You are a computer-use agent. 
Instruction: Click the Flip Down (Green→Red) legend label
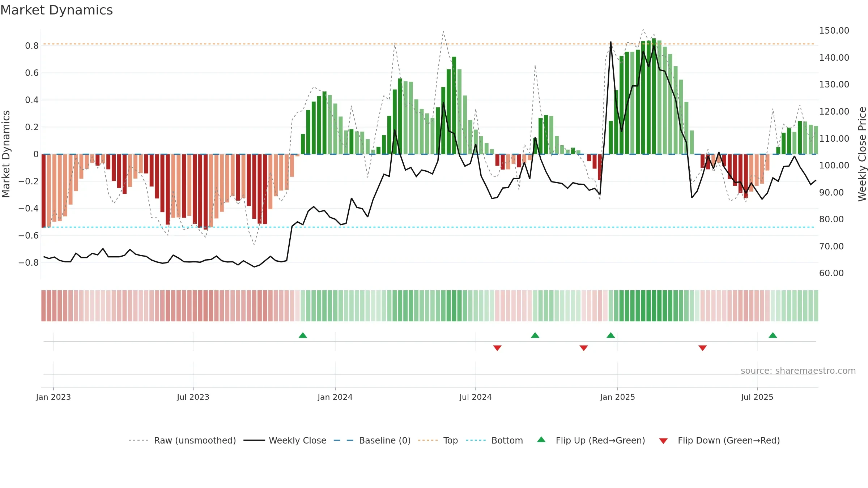pyautogui.click(x=729, y=440)
